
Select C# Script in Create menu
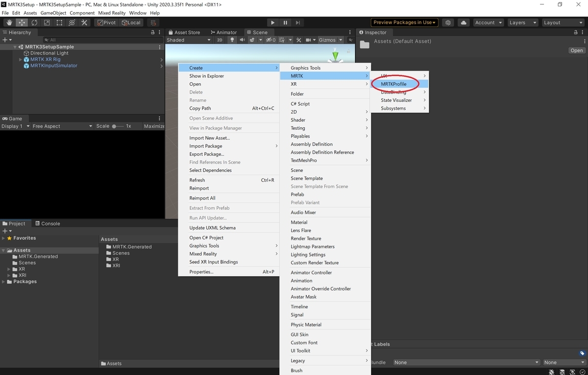coord(325,104)
